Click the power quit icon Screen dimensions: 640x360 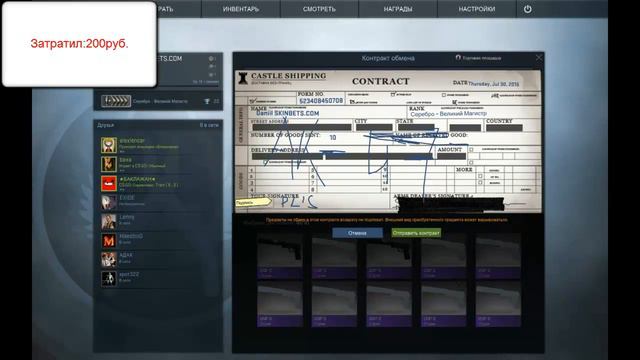[527, 9]
